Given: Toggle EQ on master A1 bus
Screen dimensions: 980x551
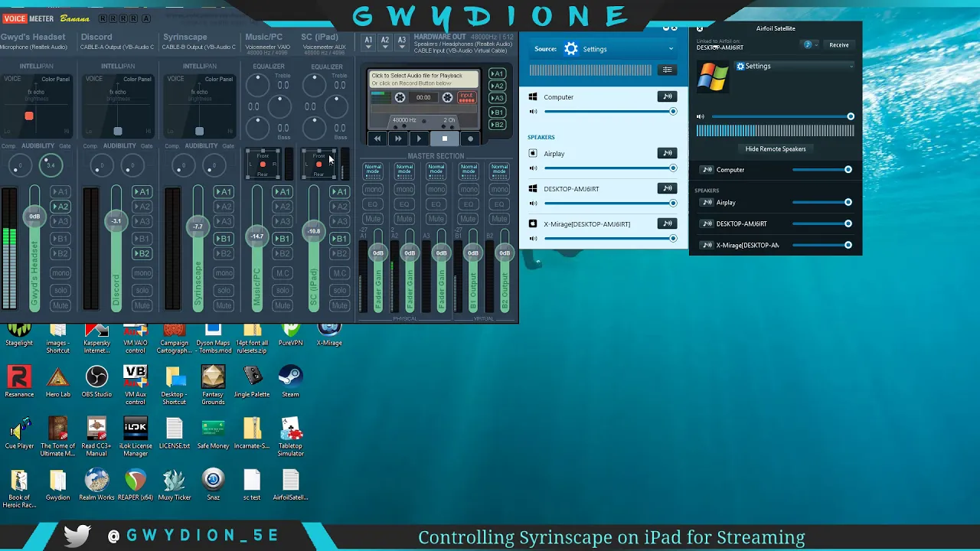Looking at the screenshot, I should click(373, 204).
